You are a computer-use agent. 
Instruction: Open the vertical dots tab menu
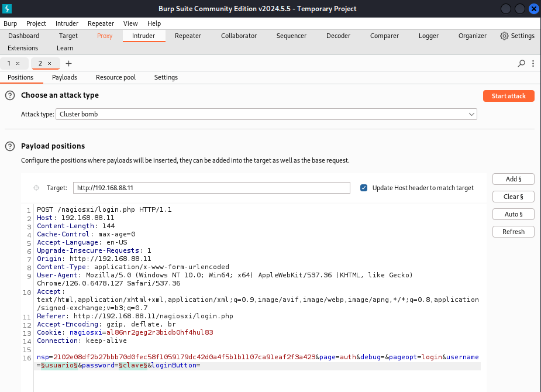(533, 63)
